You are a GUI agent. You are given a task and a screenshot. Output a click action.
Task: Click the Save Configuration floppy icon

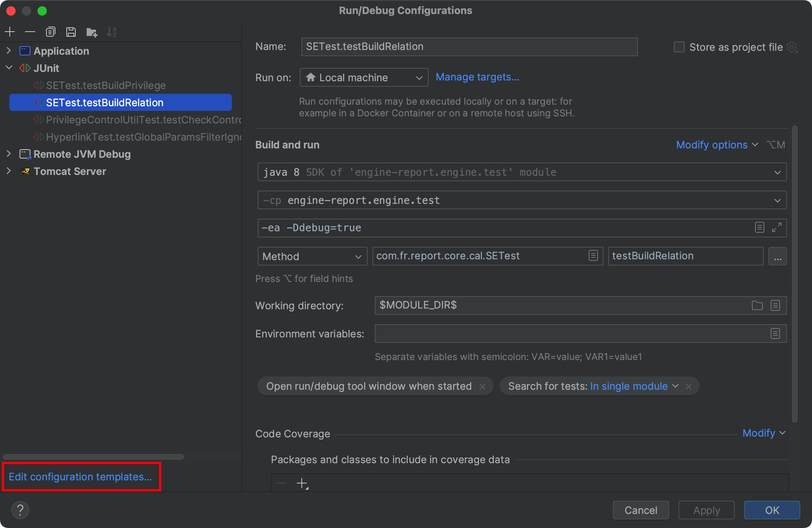tap(71, 32)
